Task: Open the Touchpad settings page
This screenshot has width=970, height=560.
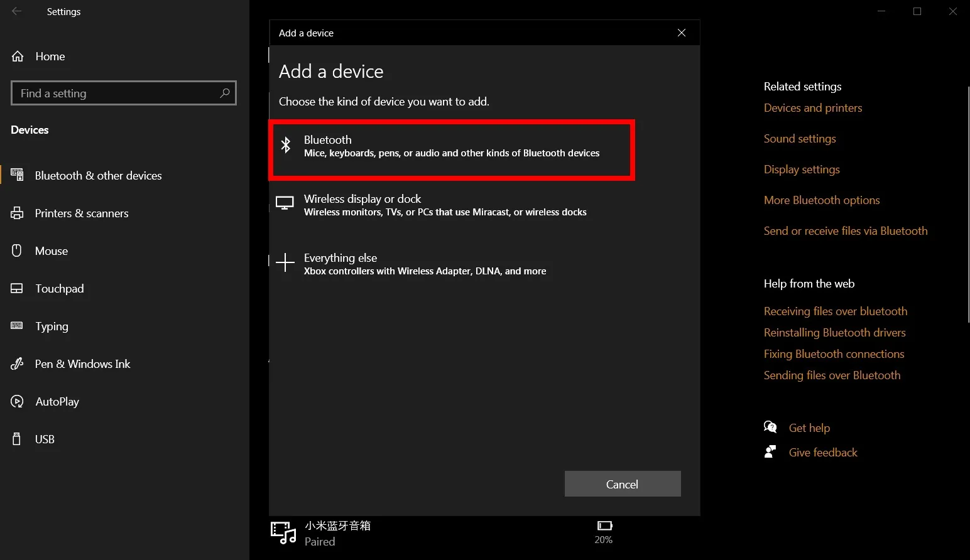Action: coord(59,289)
